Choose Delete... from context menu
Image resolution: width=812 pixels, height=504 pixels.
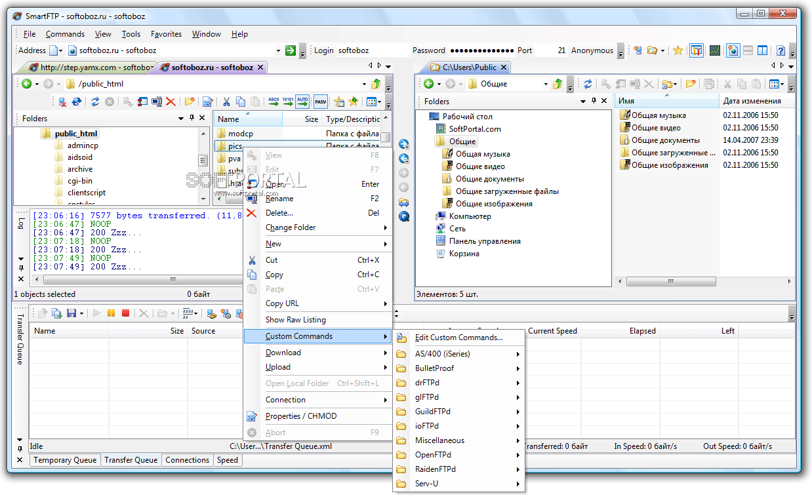coord(317,213)
